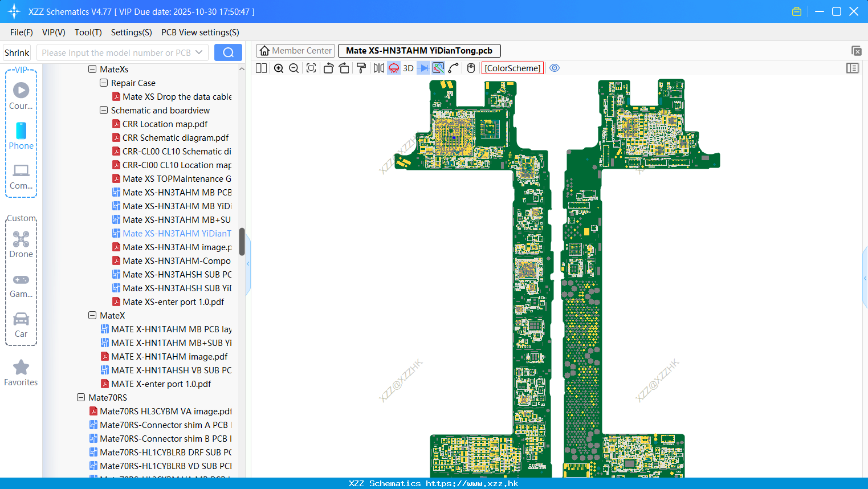Collapse the Mate70RS tree node

tap(81, 397)
